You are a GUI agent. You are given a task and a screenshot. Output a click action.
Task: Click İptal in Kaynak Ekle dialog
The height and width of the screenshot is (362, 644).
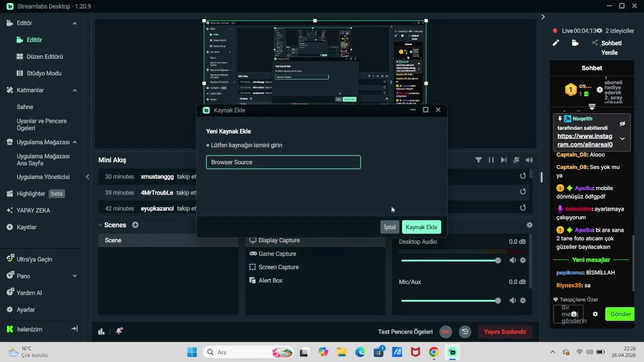(x=390, y=227)
